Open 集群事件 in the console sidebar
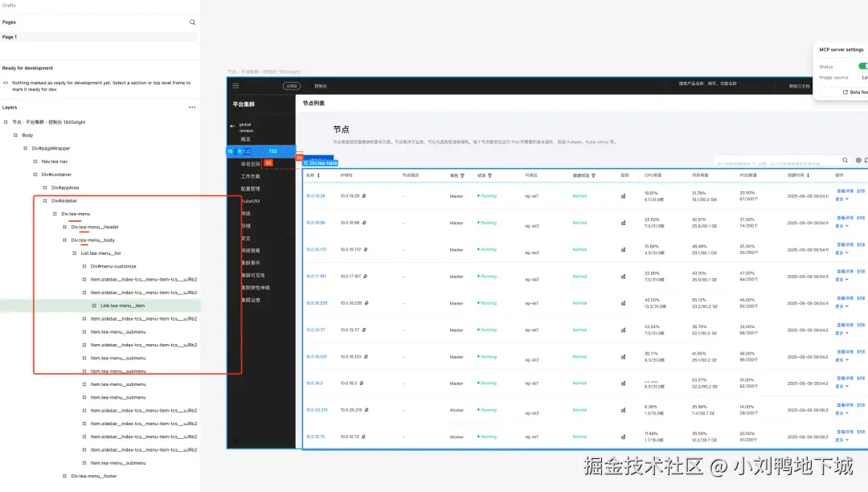Screen dimensions: 868x492 pyautogui.click(x=250, y=263)
